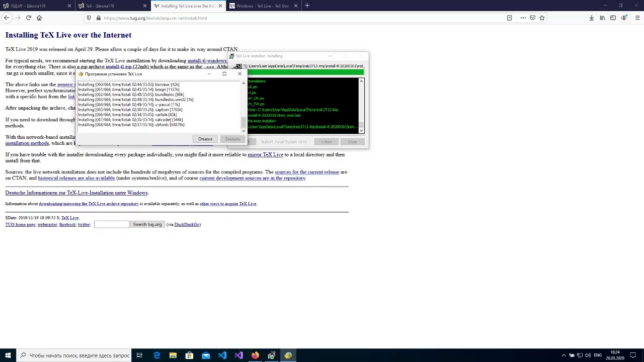Follow the 'mirror TeX Live' link
644x362 pixels.
point(265,155)
